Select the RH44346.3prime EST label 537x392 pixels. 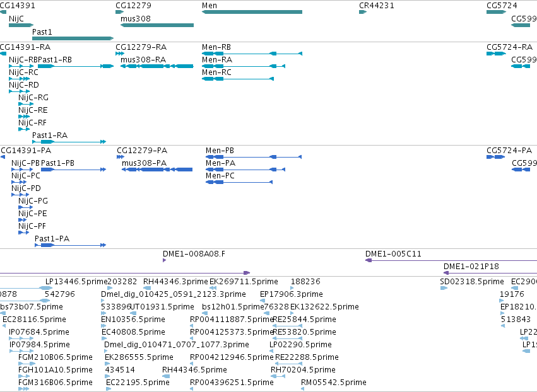(175, 282)
